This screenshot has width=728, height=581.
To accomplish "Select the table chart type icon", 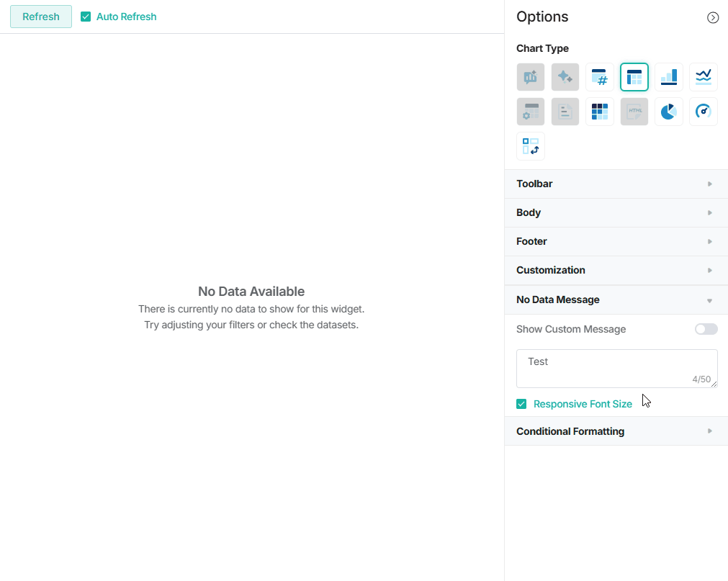I will pos(634,77).
